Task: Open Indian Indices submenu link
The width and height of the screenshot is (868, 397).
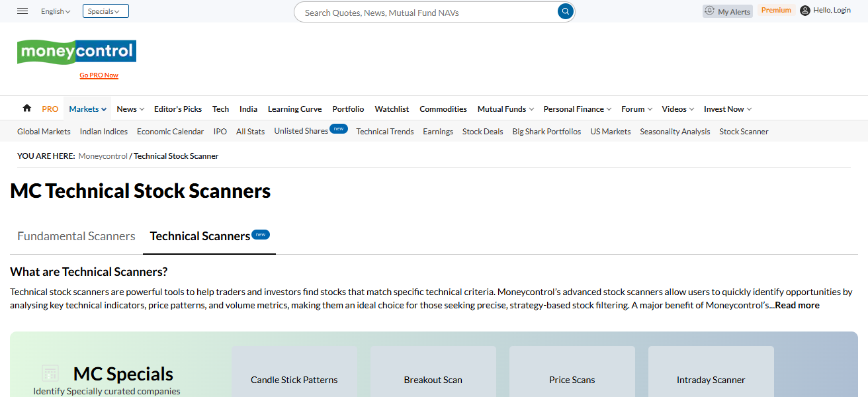Action: click(104, 132)
